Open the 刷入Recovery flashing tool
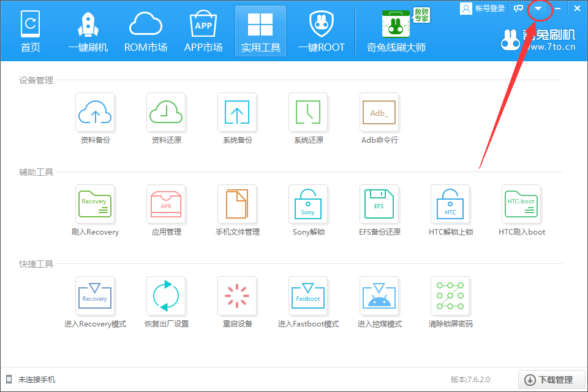The width and height of the screenshot is (588, 392). pyautogui.click(x=95, y=204)
